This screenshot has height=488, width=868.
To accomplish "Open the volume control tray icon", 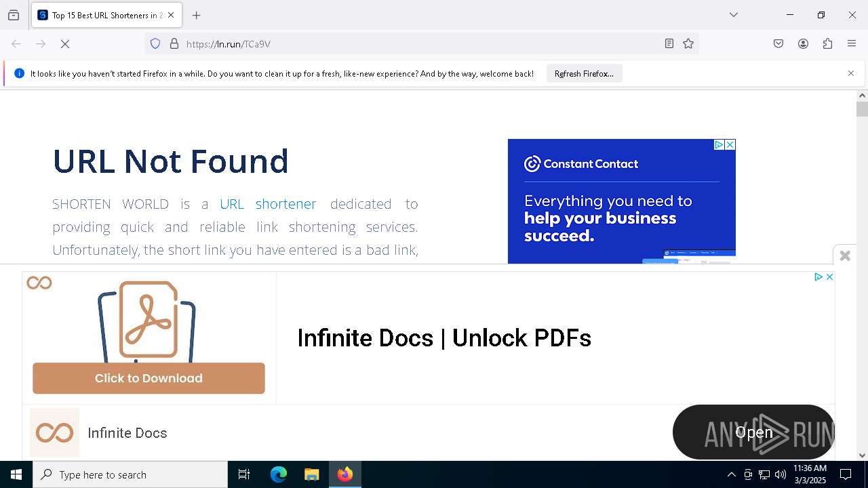I will (x=781, y=474).
